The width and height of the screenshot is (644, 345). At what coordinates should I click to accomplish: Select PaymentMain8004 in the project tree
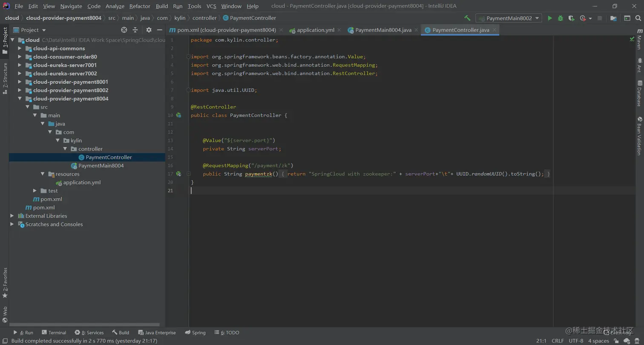pos(101,165)
